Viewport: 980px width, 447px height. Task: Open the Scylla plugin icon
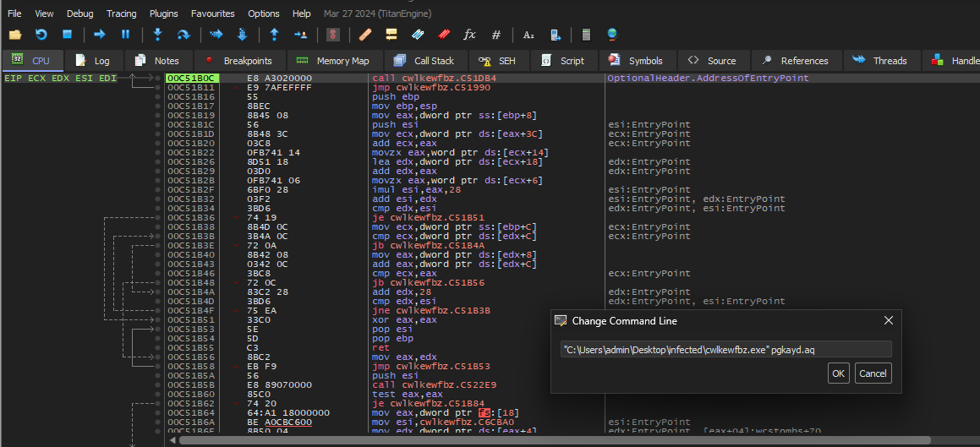click(x=333, y=35)
